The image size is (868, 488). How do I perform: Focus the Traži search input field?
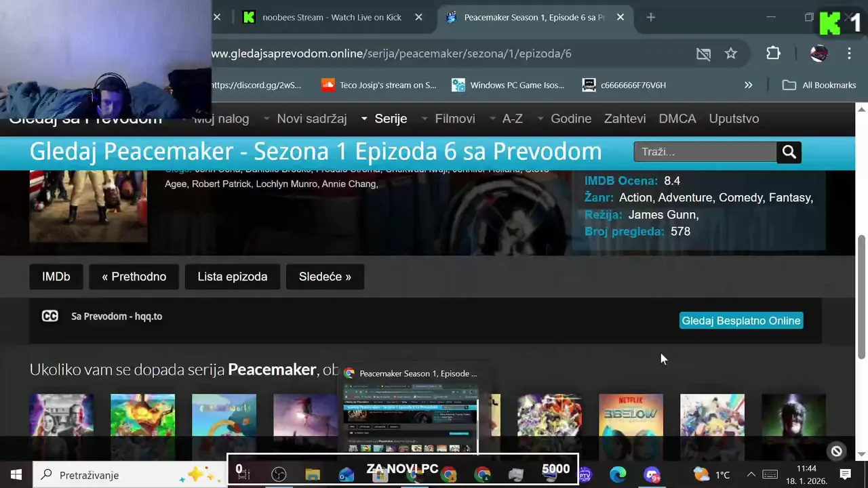(x=705, y=152)
